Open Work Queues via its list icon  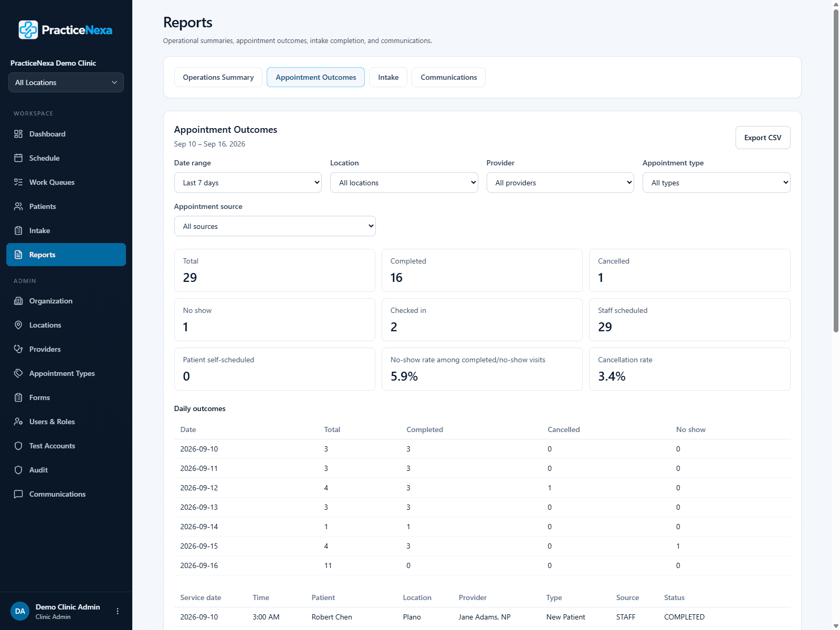click(x=18, y=182)
